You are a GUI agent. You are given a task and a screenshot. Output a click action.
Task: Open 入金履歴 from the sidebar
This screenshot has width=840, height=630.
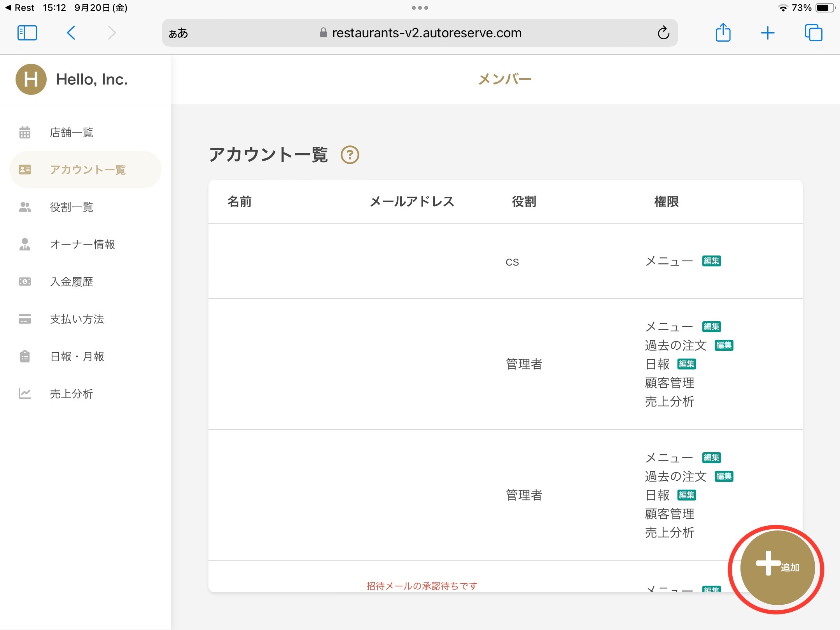(72, 282)
